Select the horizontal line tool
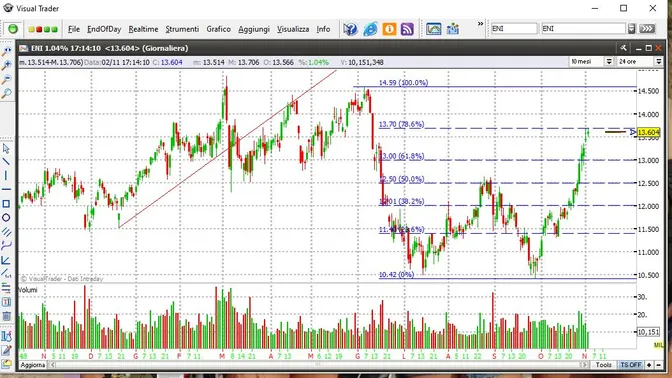This screenshot has width=672, height=378. coord(6,189)
